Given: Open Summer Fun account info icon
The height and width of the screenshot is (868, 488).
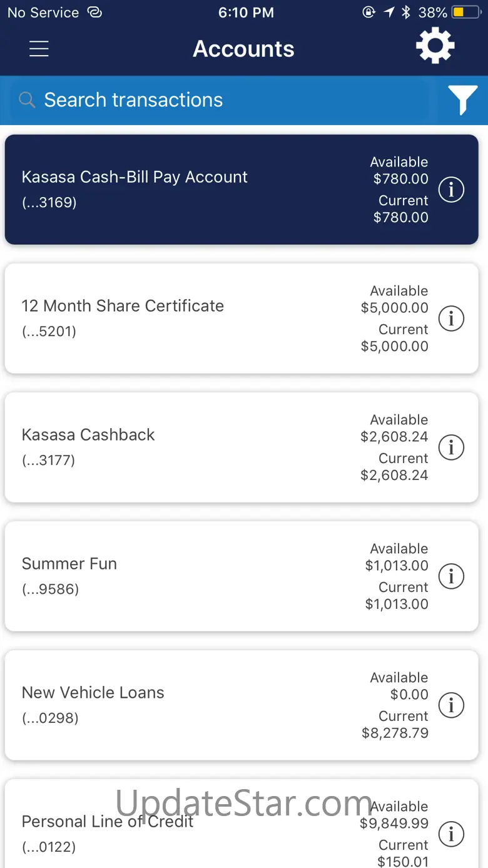Looking at the screenshot, I should point(451,576).
